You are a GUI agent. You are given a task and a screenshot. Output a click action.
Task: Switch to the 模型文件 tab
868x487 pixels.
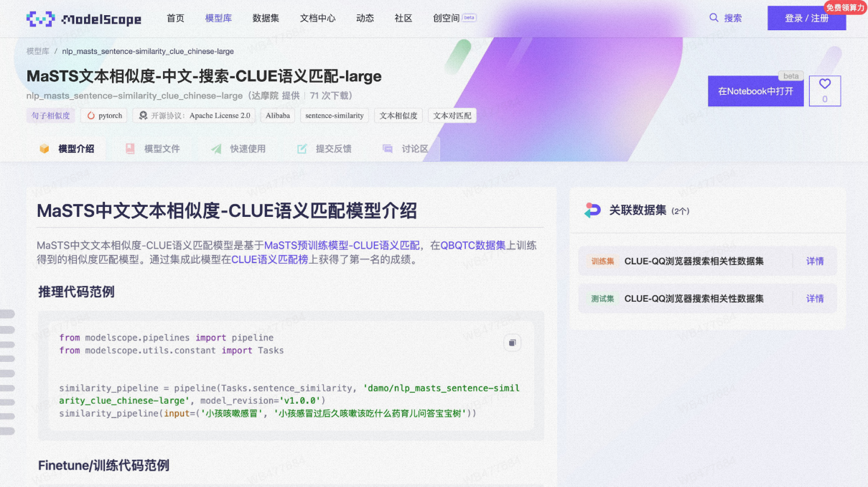click(x=152, y=149)
